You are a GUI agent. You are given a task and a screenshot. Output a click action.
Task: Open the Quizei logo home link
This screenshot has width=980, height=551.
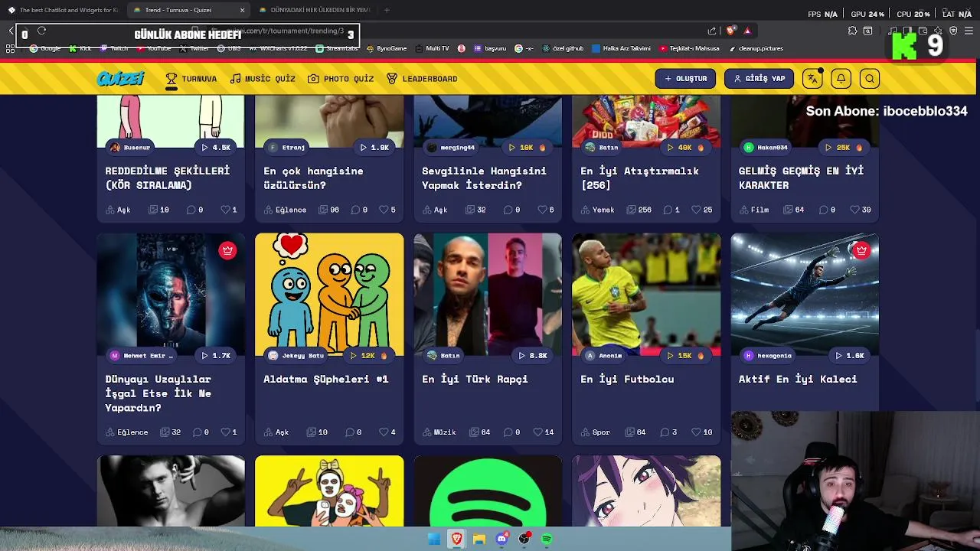pos(120,79)
